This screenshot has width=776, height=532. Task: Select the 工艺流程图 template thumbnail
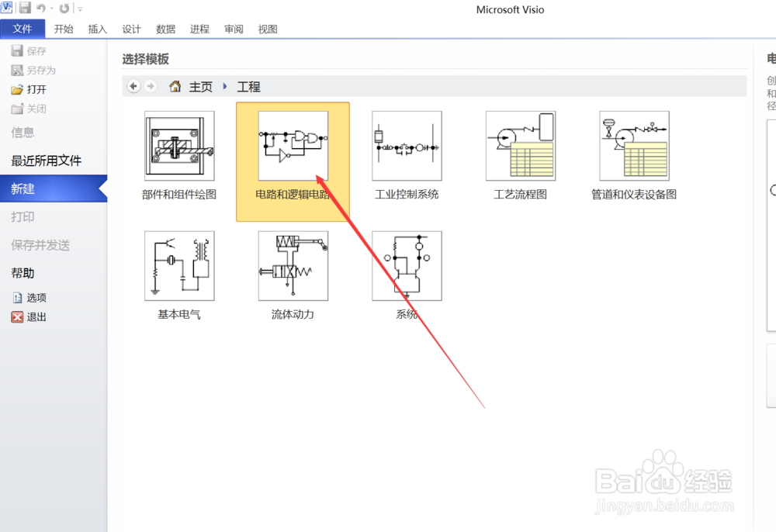tap(521, 146)
